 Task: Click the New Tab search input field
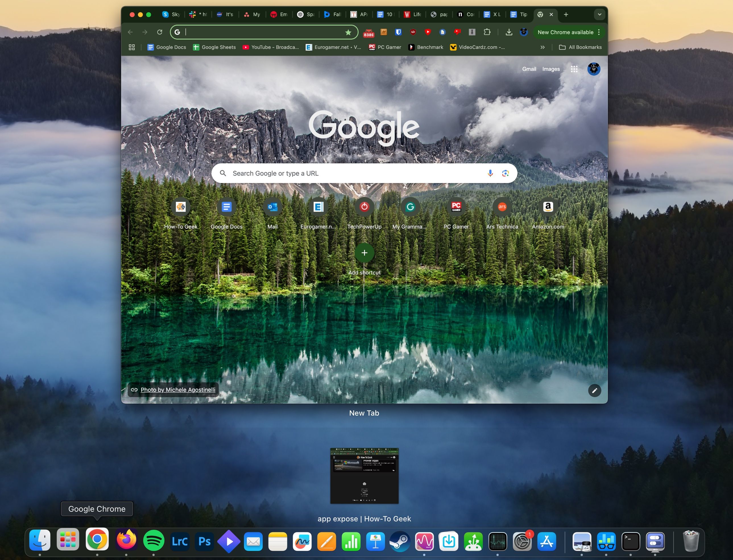coord(364,173)
